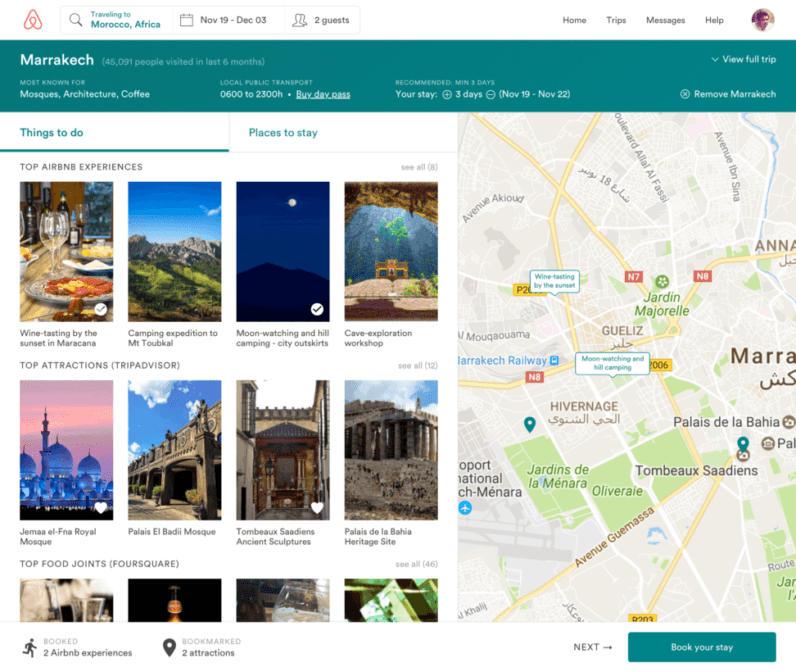Increase stay days with the plus stepper
The image size is (796, 672).
pos(446,94)
